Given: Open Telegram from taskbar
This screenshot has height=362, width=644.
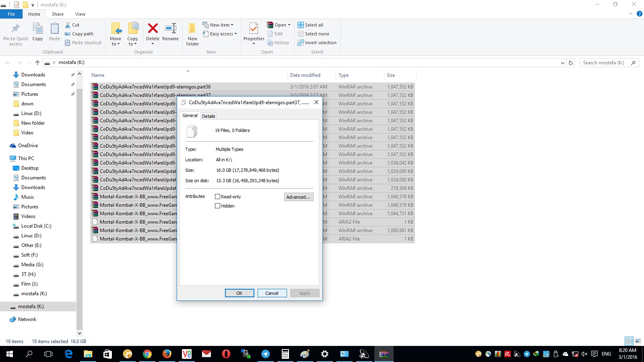Looking at the screenshot, I should (x=266, y=354).
